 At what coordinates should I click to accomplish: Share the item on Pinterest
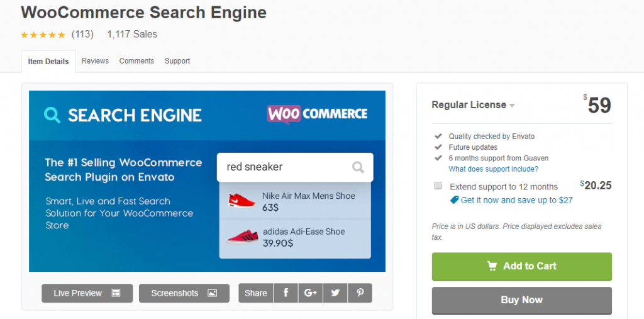click(x=360, y=293)
